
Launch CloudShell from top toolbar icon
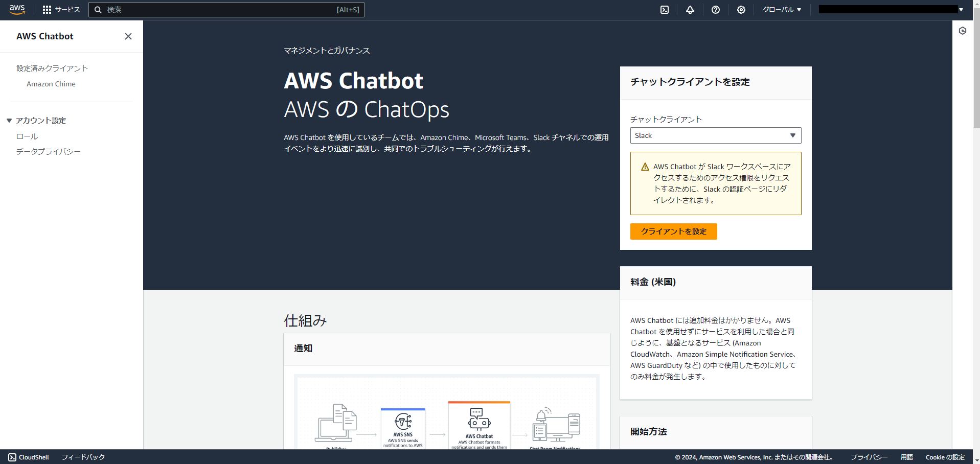665,10
